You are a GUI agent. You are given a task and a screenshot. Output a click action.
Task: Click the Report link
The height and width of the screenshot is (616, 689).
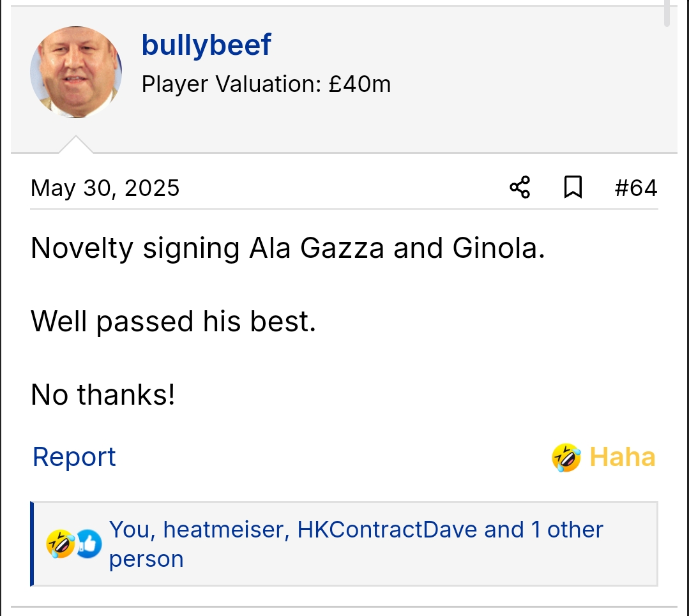click(74, 457)
